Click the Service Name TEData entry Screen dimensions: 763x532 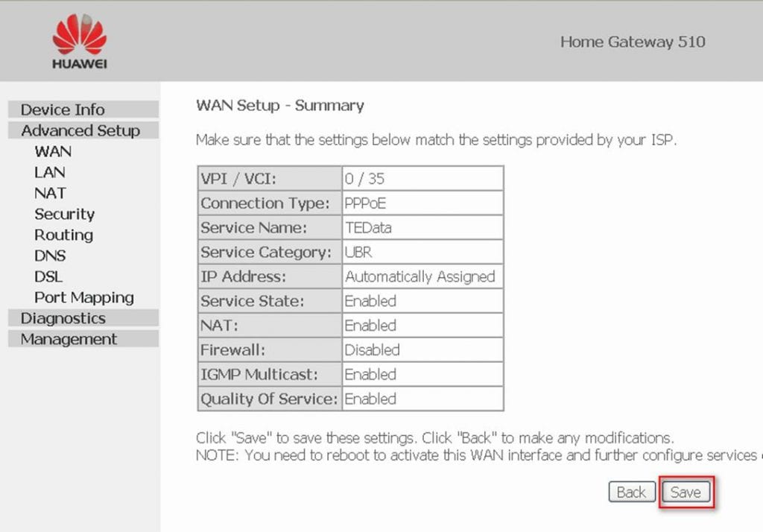(421, 227)
